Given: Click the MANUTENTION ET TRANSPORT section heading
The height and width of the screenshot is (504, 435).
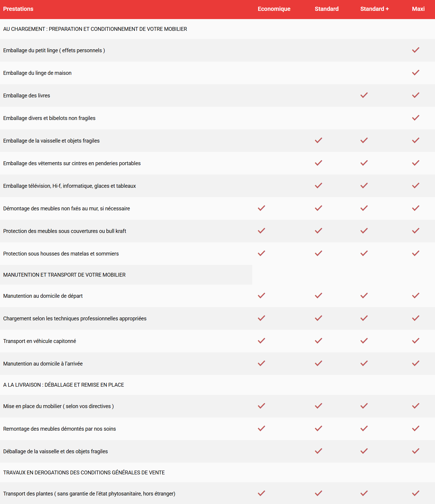Looking at the screenshot, I should (x=64, y=275).
